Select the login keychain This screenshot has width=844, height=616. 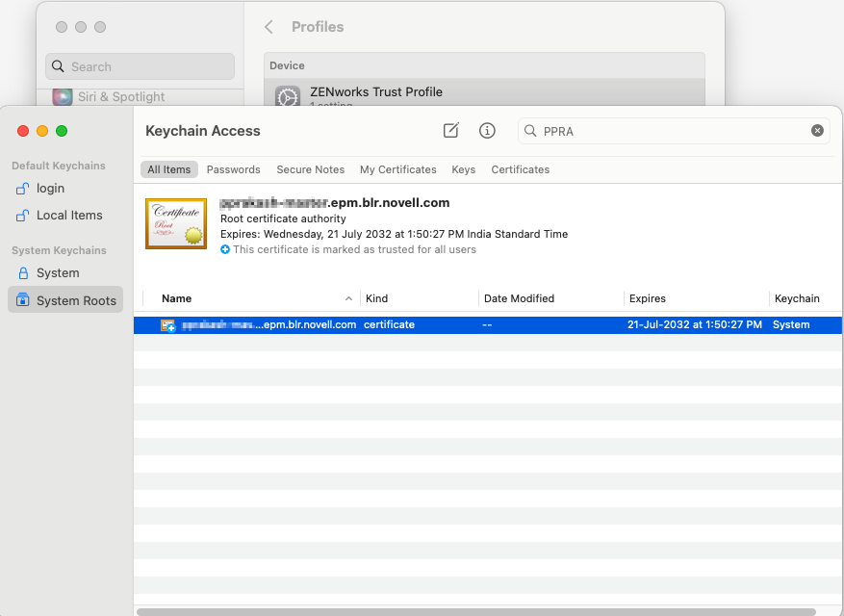click(x=50, y=189)
